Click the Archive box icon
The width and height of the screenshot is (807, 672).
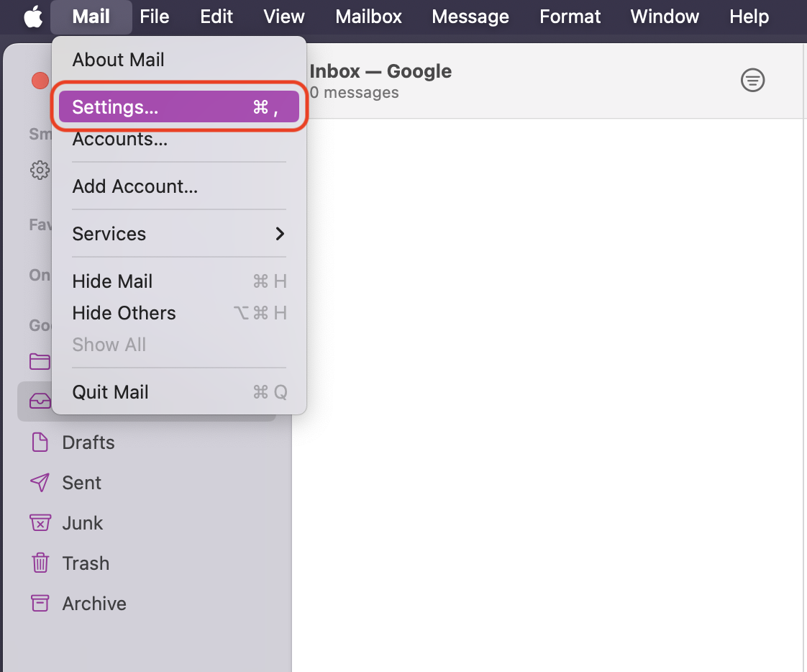click(x=40, y=603)
